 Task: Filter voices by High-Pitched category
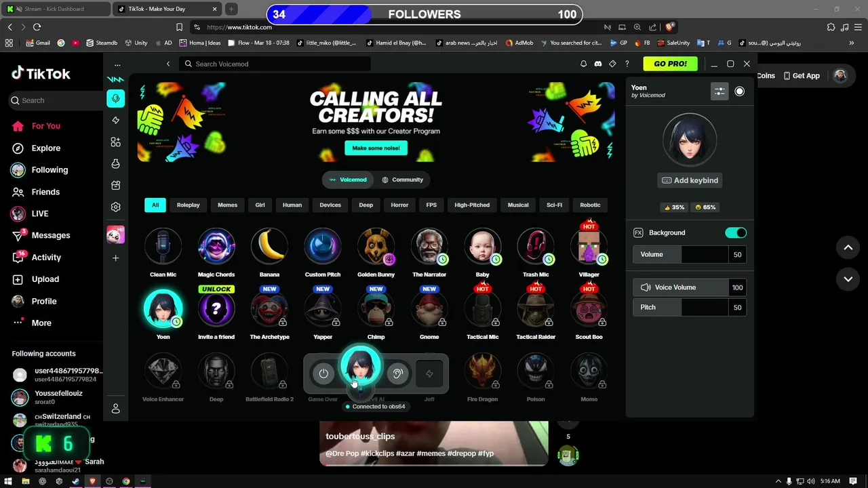coord(472,205)
